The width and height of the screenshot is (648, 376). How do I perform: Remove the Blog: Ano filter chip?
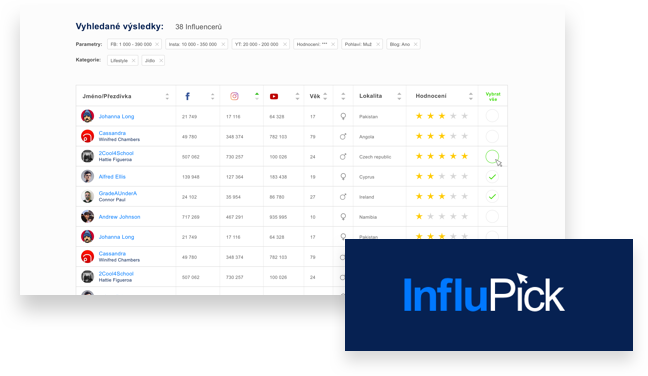pyautogui.click(x=415, y=44)
